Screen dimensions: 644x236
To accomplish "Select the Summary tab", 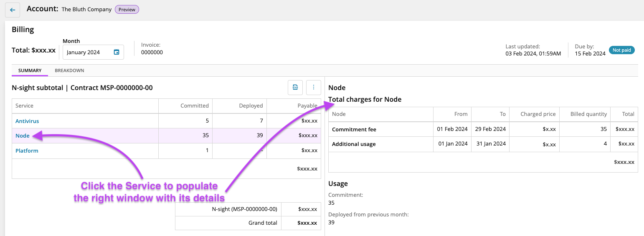I will pos(30,70).
